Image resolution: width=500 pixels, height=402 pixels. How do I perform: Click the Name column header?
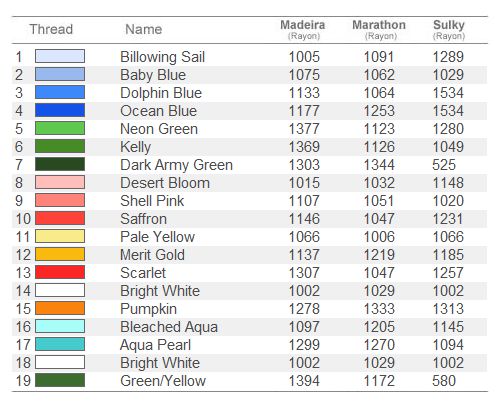[144, 29]
